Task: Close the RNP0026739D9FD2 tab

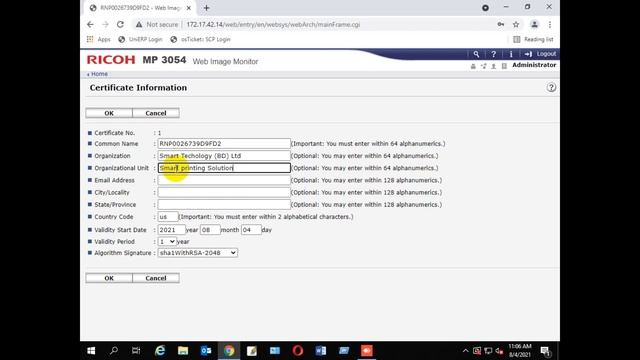Action: point(189,8)
